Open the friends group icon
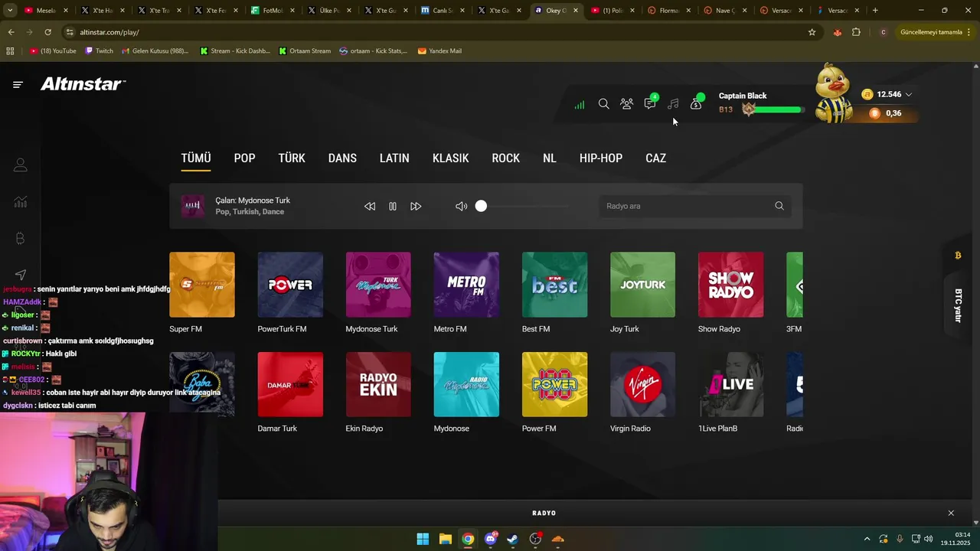This screenshot has height=551, width=980. pyautogui.click(x=626, y=104)
